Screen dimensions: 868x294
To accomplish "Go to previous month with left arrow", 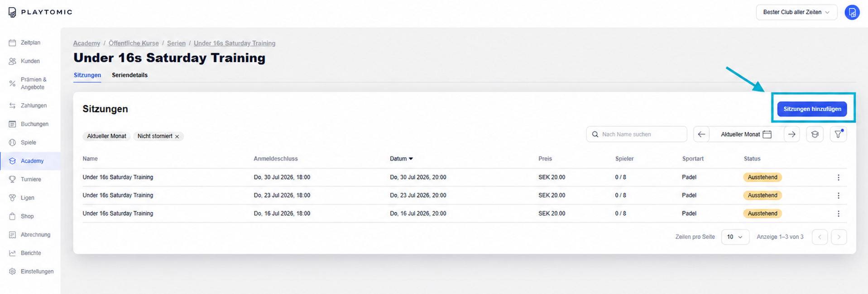I will (701, 134).
